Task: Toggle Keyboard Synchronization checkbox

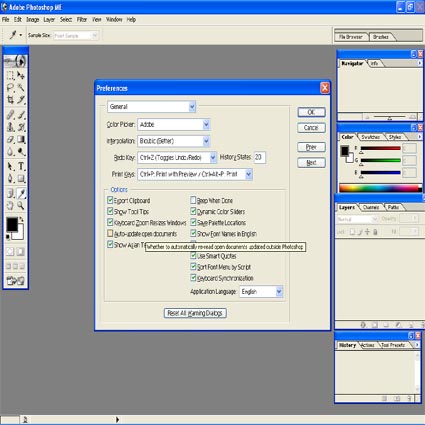Action: pyautogui.click(x=193, y=278)
